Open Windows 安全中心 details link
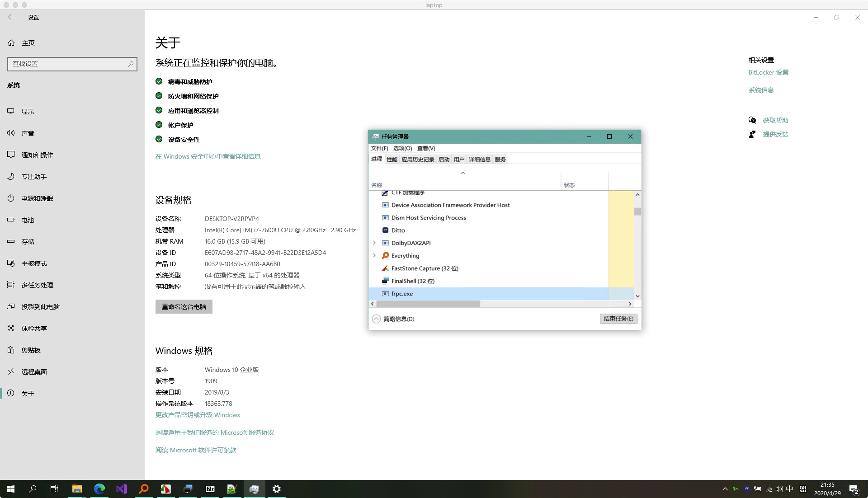Screen dimensions: 868x498 click(x=208, y=156)
